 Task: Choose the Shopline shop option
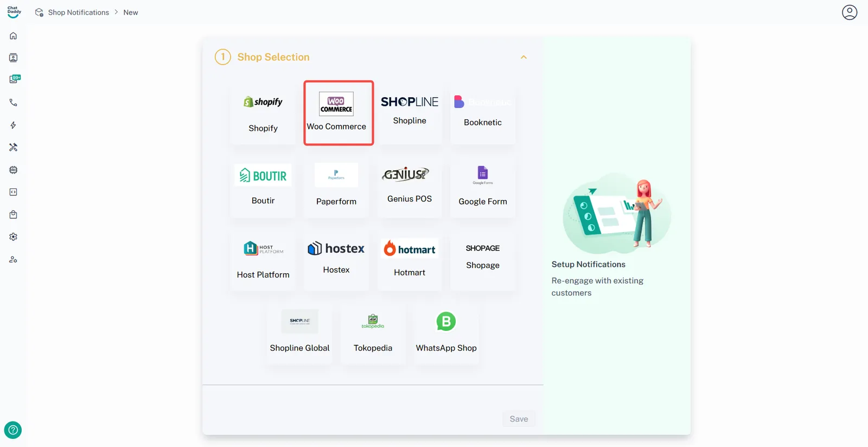point(410,111)
